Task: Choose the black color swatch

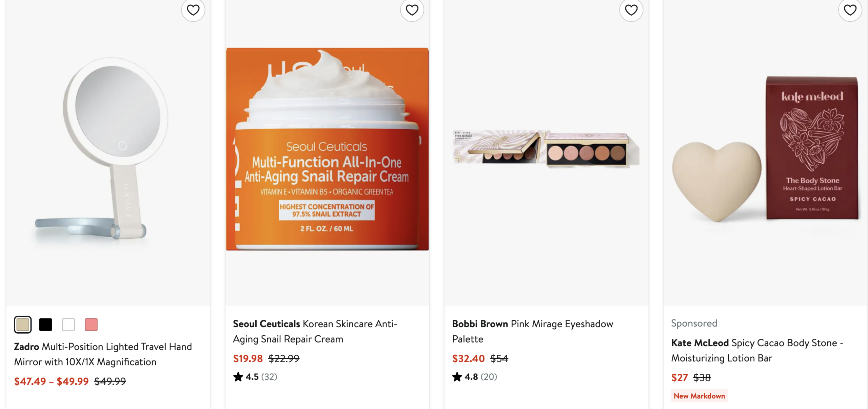Action: [x=45, y=324]
